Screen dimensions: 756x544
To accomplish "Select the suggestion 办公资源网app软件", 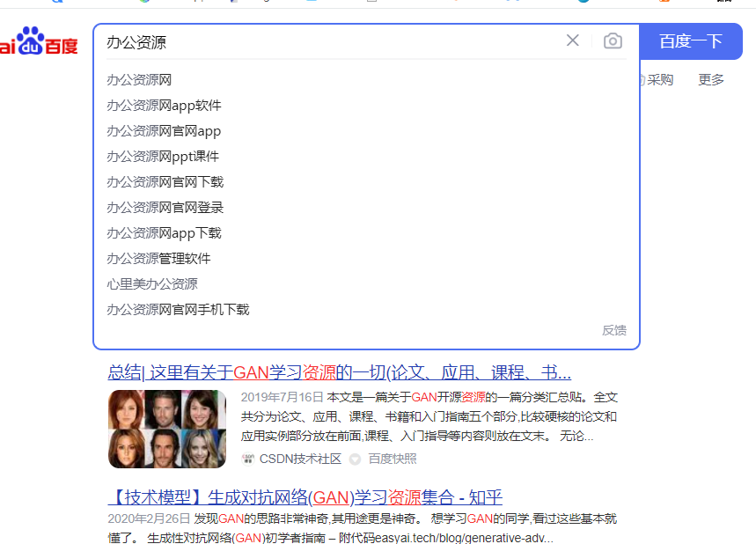I will 164,105.
